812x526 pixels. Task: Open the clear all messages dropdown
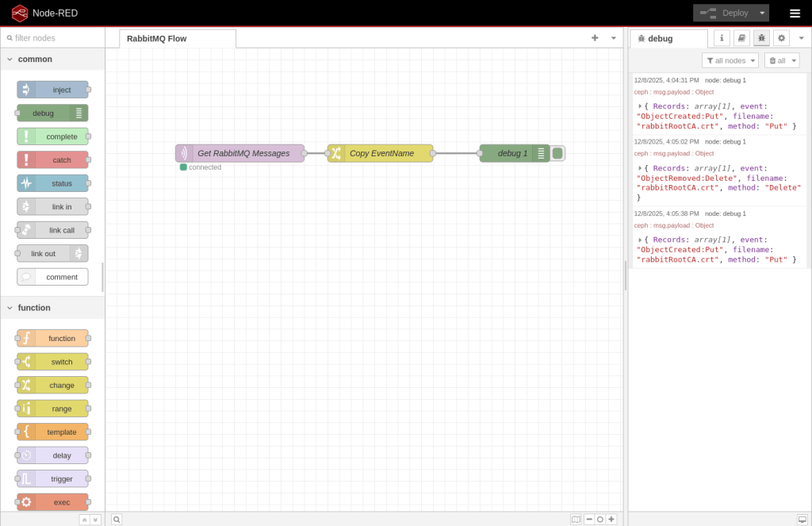click(x=781, y=60)
